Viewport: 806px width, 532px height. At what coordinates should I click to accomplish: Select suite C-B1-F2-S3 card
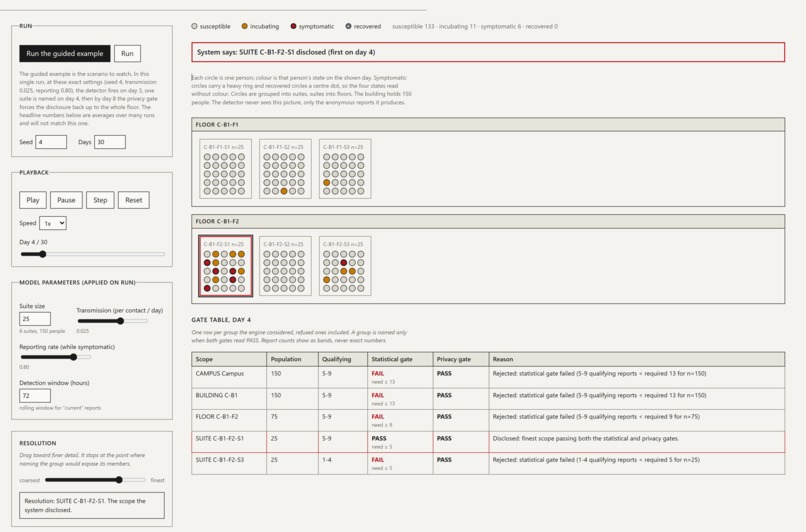coord(345,266)
